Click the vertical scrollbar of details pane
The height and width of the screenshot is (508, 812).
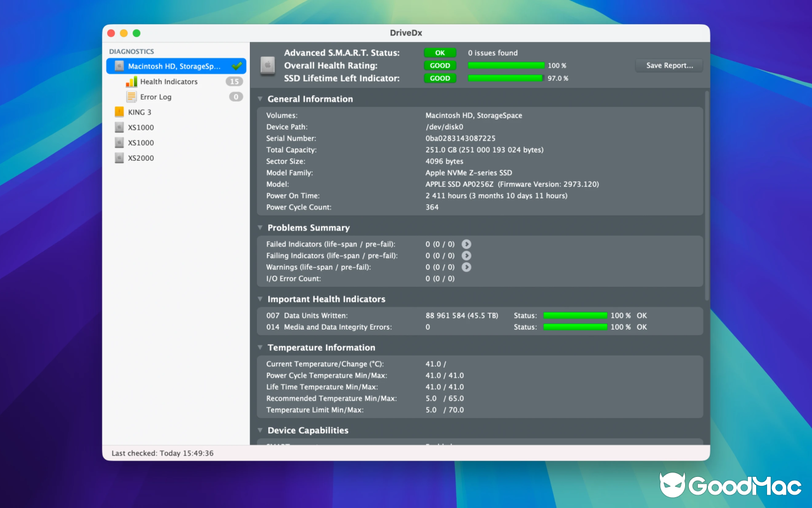[707, 196]
